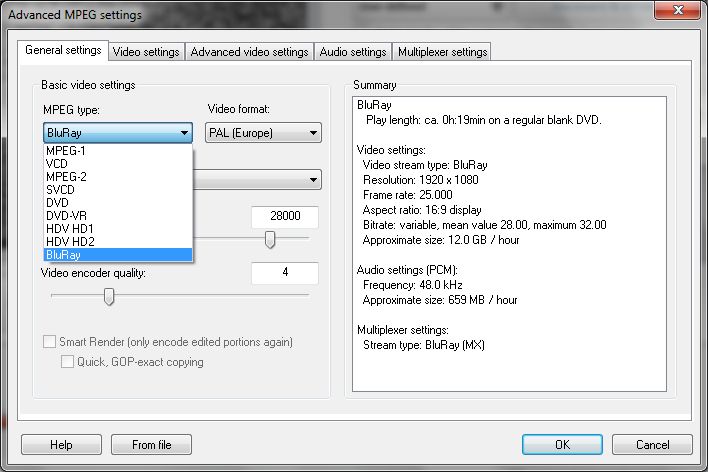Close the Advanced MPEG settings dialog

click(677, 10)
